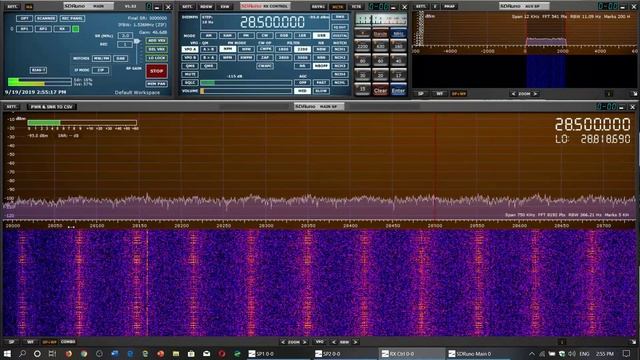Decrease RBW with left arrow in Main SP
Image resolution: width=640 pixels, height=360 pixels.
(x=334, y=342)
